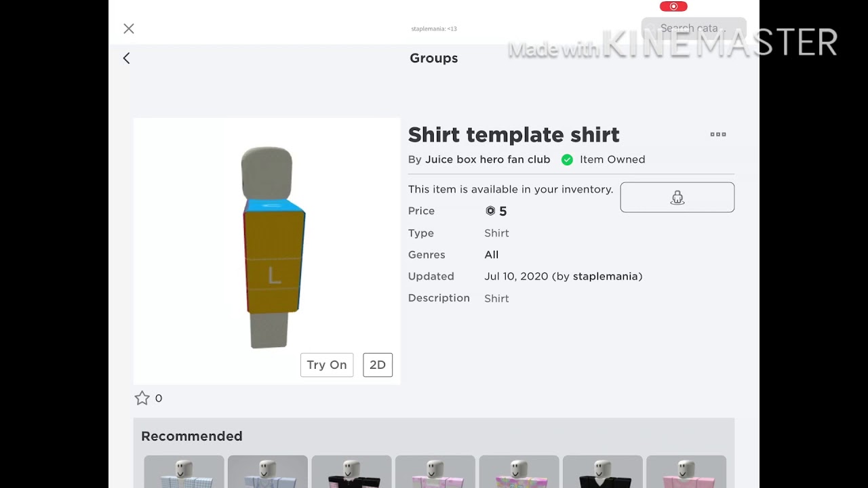The height and width of the screenshot is (488, 868).
Task: Tap the favorite star icon
Action: [x=142, y=398]
